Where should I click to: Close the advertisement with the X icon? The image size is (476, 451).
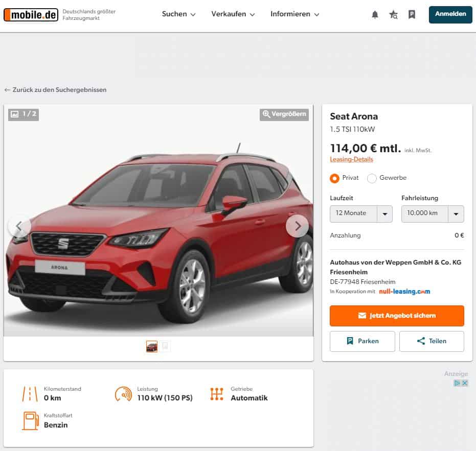coord(464,383)
